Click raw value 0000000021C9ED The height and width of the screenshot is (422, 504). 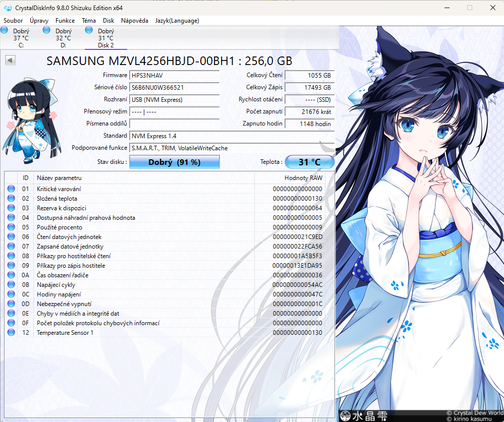(297, 236)
